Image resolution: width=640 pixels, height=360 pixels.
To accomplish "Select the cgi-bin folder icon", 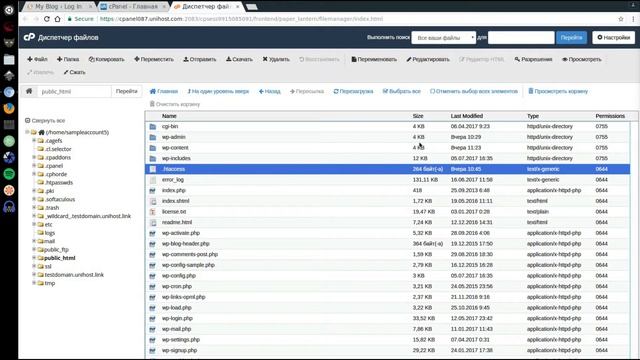I will tap(153, 127).
